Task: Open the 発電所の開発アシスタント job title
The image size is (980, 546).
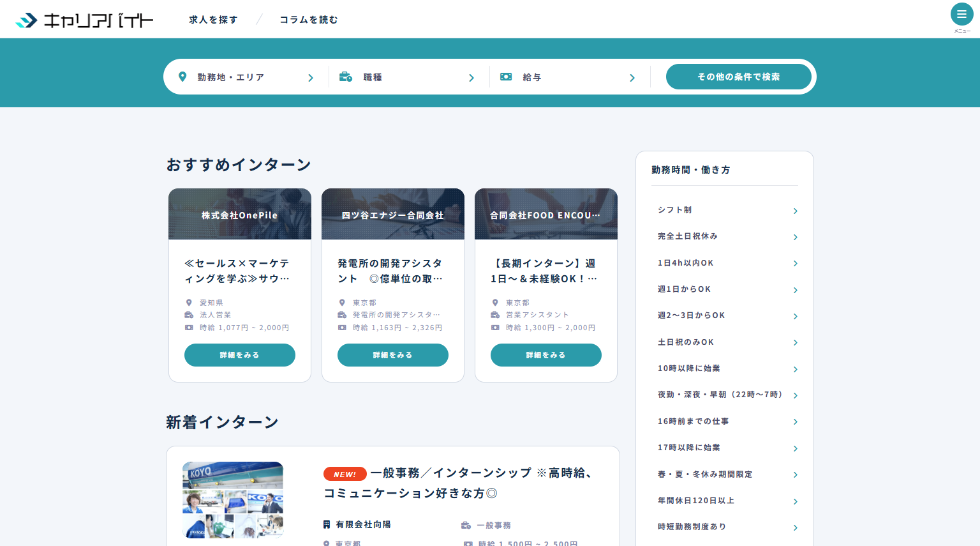Action: click(390, 271)
